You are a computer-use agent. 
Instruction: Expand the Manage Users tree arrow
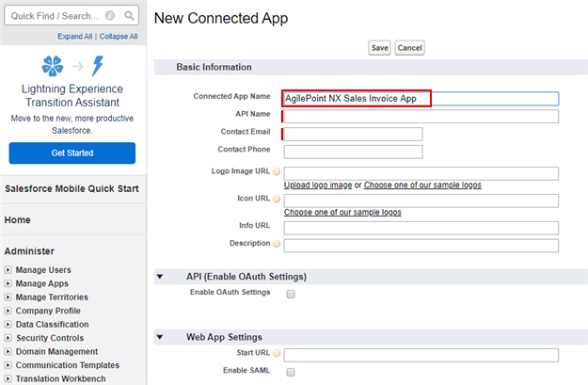click(8, 270)
